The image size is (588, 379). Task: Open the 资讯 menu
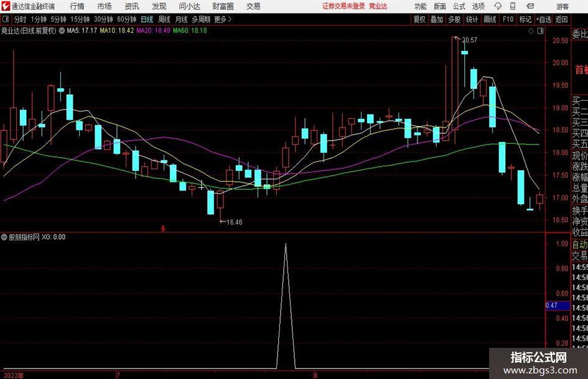(132, 6)
